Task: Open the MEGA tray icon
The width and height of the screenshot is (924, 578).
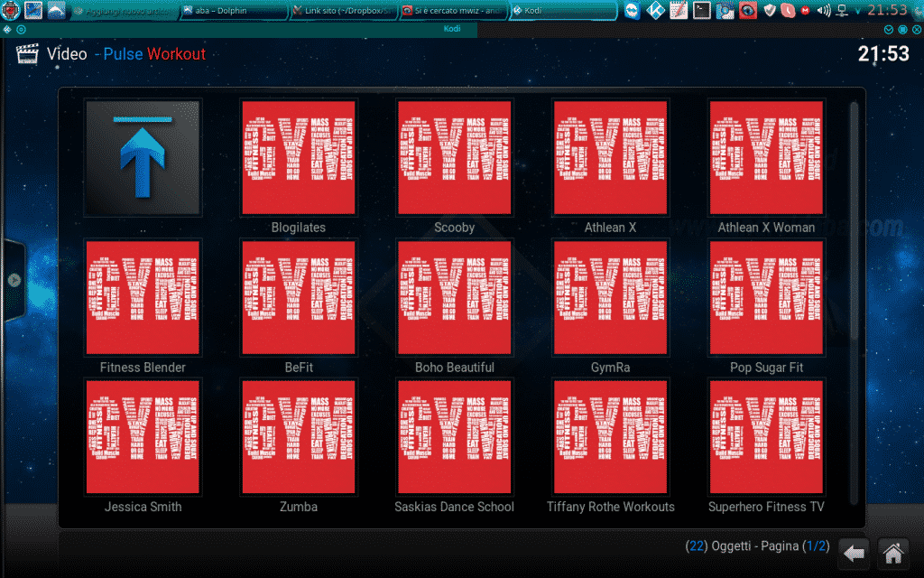Action: (806, 10)
